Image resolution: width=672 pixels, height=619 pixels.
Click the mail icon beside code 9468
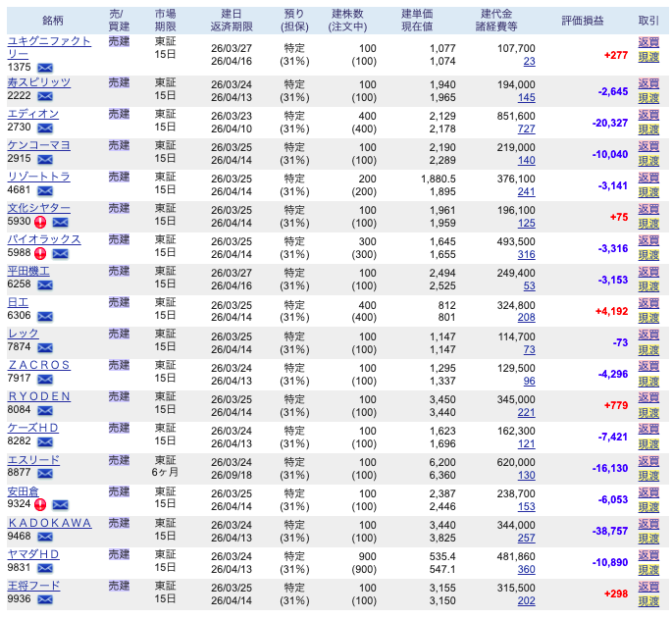tap(45, 537)
